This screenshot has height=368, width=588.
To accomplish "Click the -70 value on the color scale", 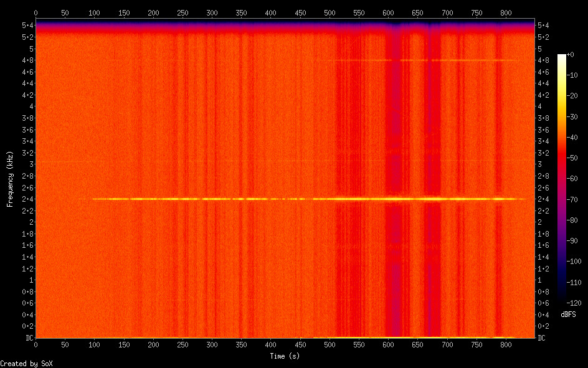I will 571,199.
